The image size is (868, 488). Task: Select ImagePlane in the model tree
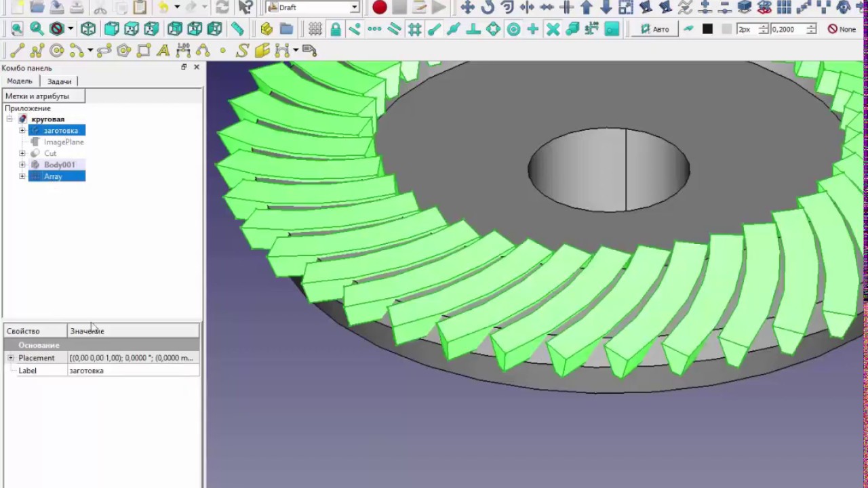64,142
